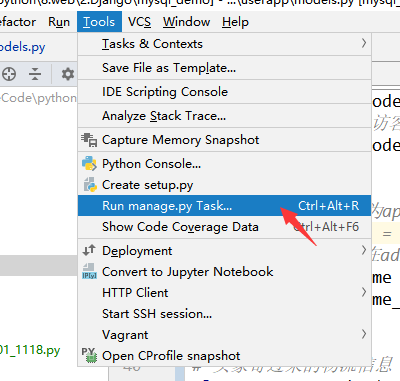
Task: Open the Window menu
Action: tap(186, 22)
